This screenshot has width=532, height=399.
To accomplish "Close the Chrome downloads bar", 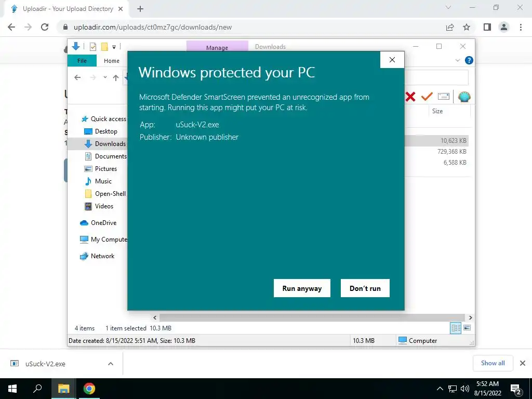I will coord(523,363).
